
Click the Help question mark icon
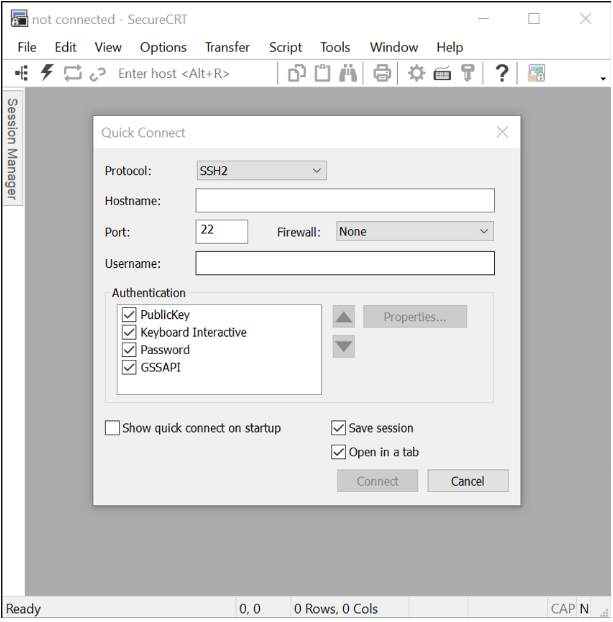(502, 73)
